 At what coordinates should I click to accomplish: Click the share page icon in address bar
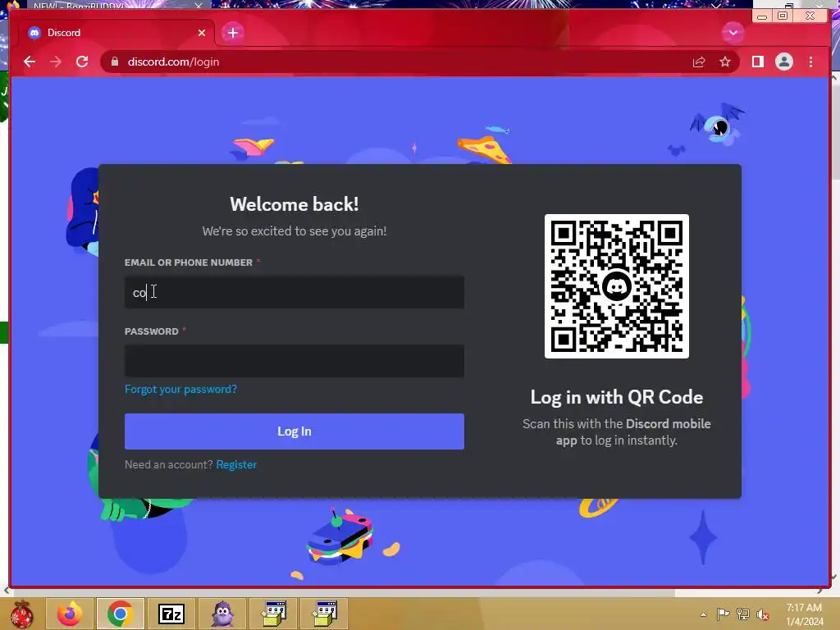699,62
